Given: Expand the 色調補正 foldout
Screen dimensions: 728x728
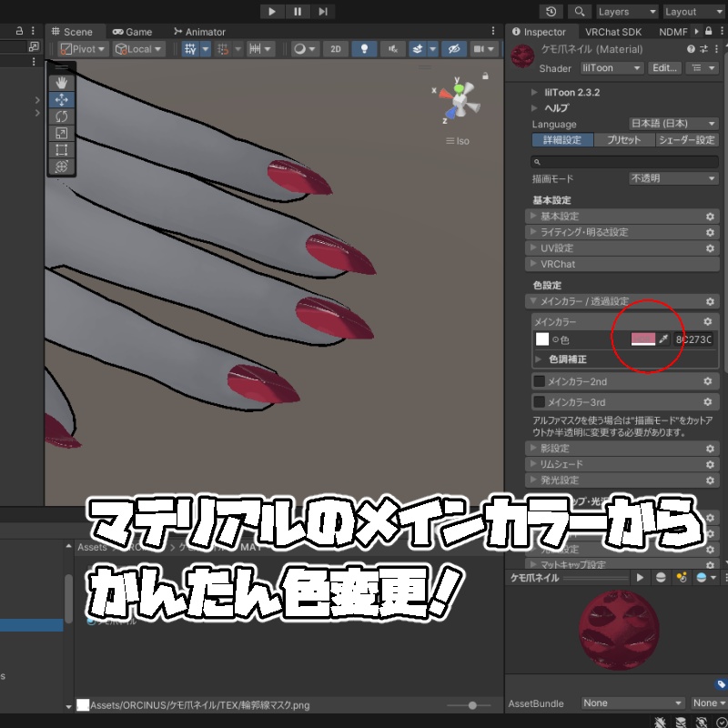Looking at the screenshot, I should [538, 359].
